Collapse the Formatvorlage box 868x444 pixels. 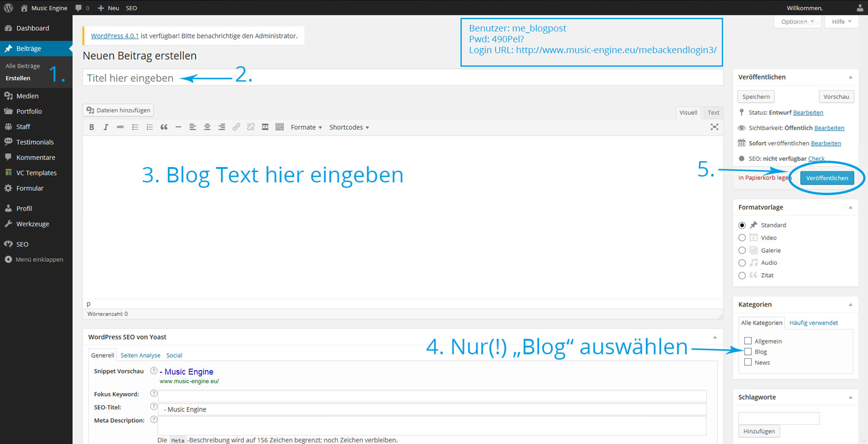851,207
